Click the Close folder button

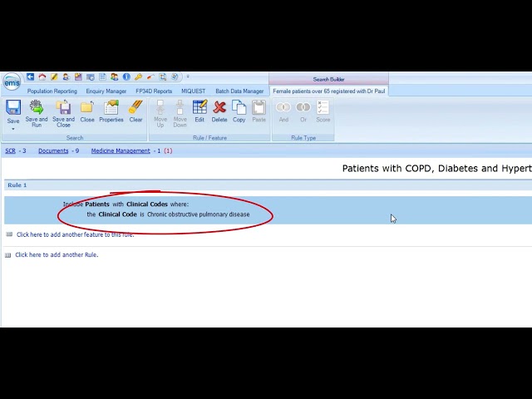tap(87, 111)
